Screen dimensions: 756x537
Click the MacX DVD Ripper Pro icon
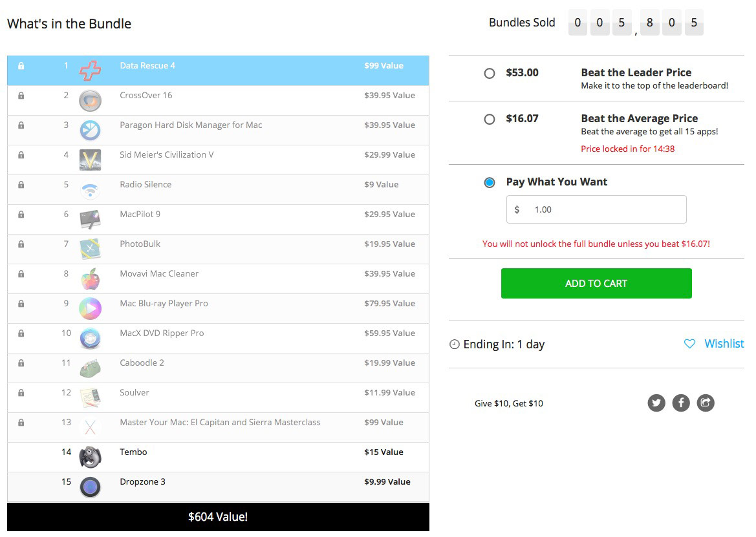tap(90, 339)
